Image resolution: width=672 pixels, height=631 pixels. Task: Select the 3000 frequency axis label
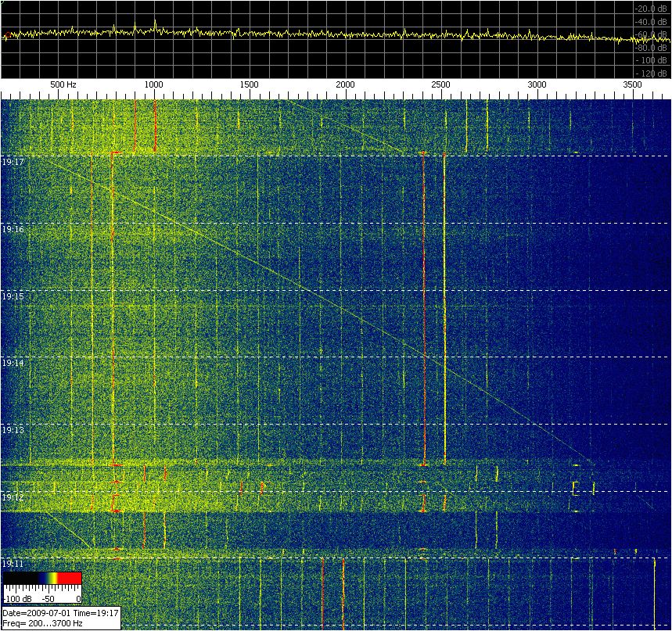(x=537, y=84)
